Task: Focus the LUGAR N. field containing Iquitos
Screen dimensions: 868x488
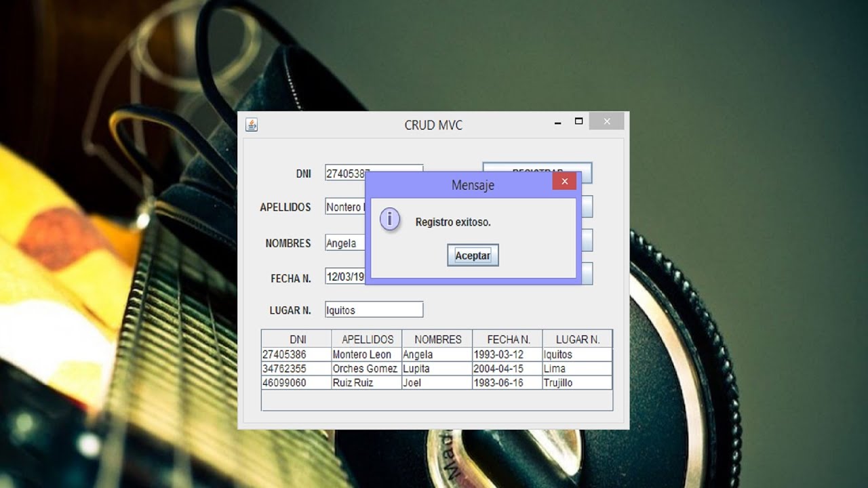Action: point(374,310)
